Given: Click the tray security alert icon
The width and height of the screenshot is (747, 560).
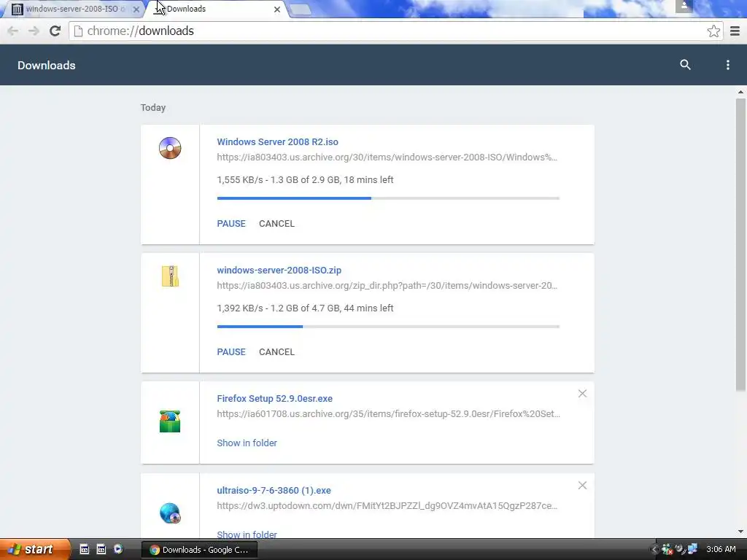Looking at the screenshot, I should [x=667, y=550].
